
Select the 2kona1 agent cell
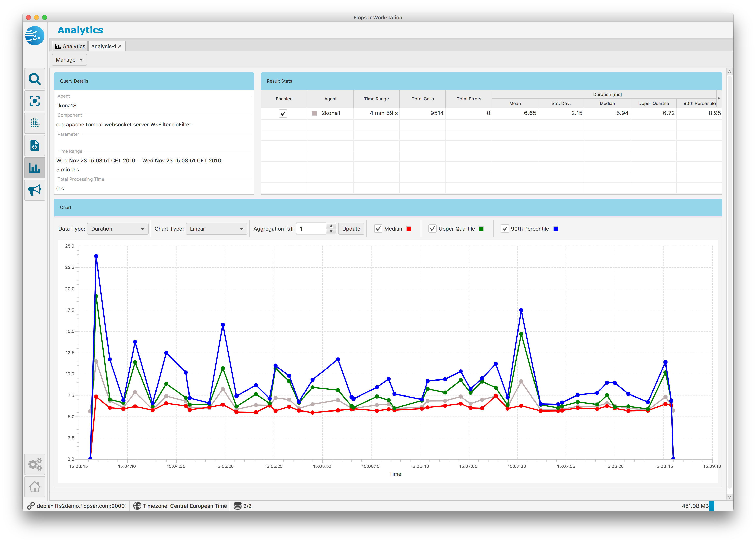click(330, 113)
